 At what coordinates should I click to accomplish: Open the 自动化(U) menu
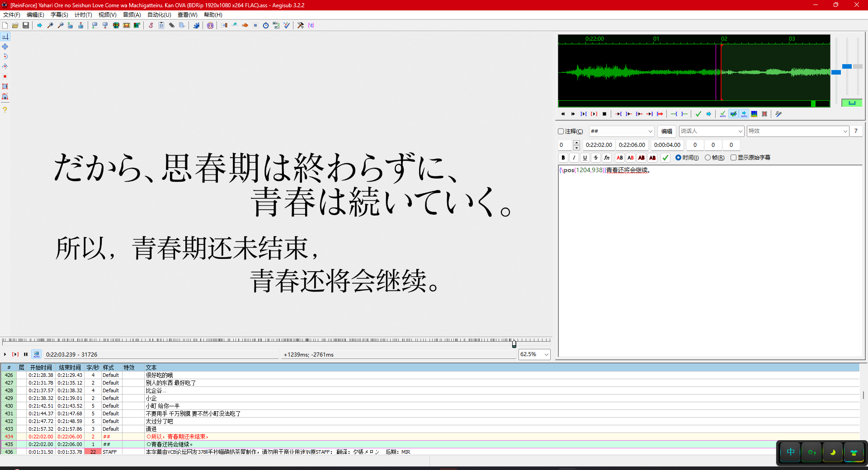pyautogui.click(x=159, y=15)
